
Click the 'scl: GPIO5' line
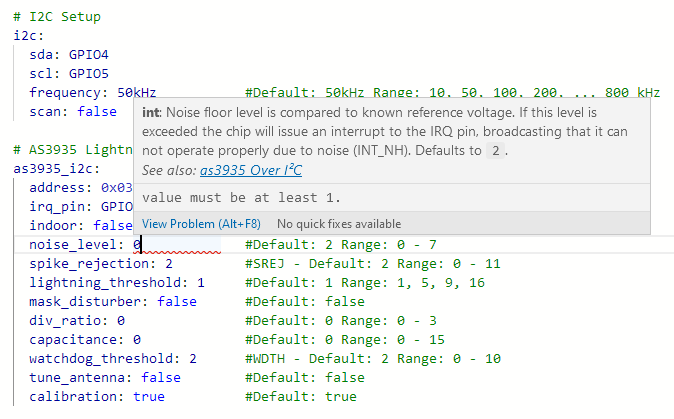[69, 73]
